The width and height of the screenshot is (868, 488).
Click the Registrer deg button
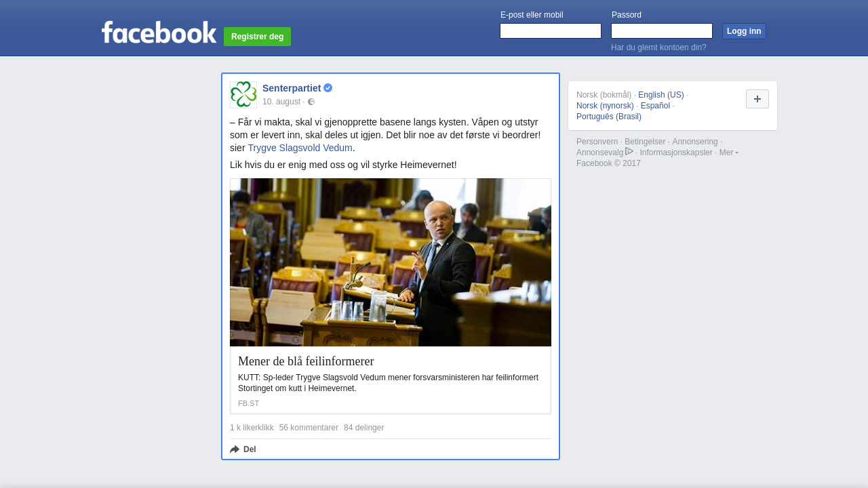coord(257,37)
